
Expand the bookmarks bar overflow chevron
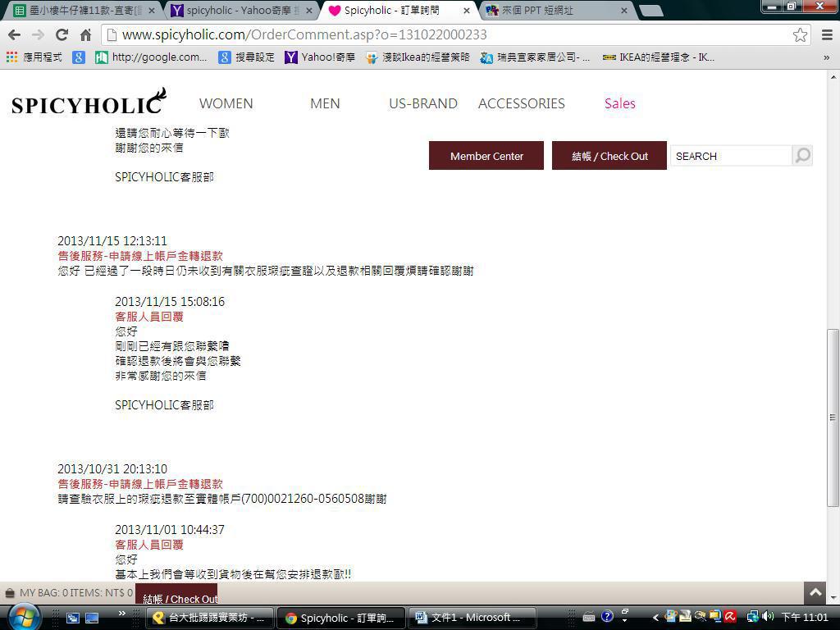(x=827, y=57)
